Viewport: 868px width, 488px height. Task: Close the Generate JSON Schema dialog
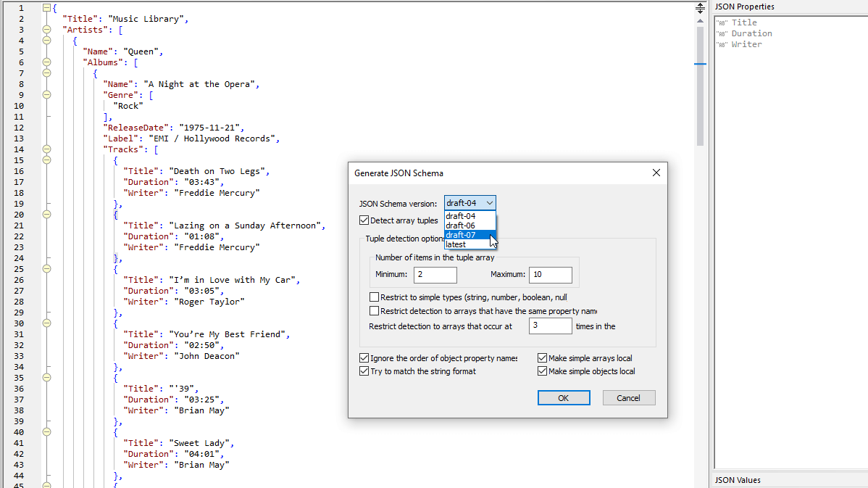656,173
